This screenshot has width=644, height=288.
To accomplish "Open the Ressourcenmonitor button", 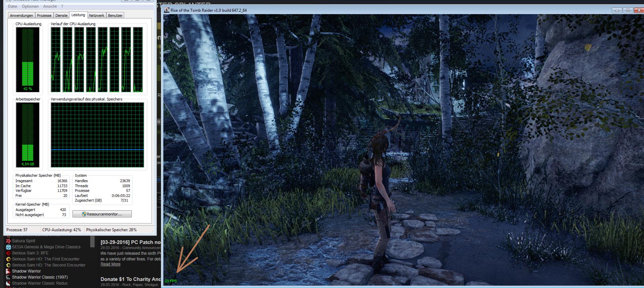I will (102, 214).
